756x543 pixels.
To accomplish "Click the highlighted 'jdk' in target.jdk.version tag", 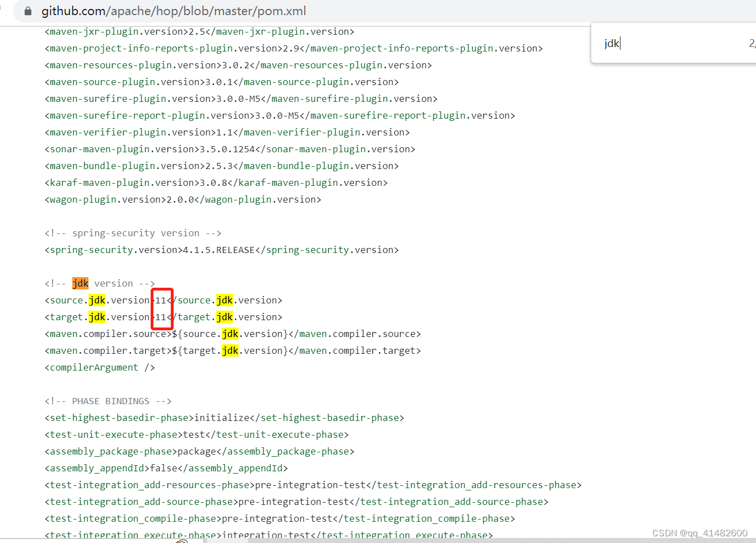I will tap(96, 317).
